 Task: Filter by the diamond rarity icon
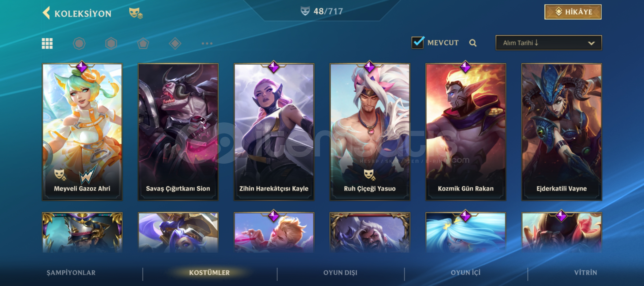point(175,43)
